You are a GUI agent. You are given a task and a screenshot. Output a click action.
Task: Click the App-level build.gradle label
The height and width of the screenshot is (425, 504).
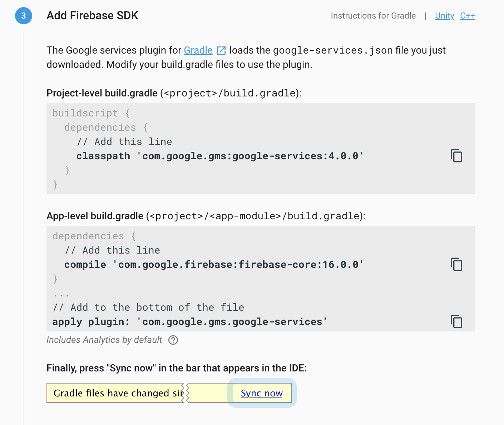tap(94, 216)
